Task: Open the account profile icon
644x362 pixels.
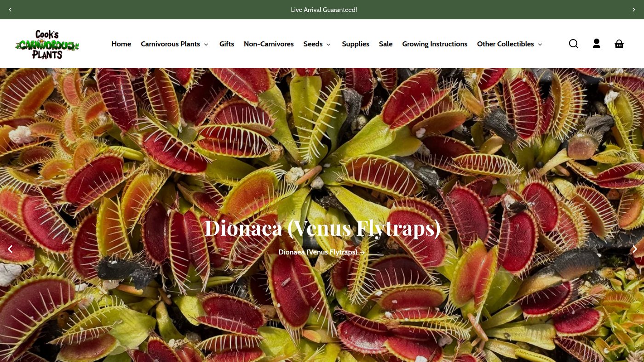Action: pos(597,44)
